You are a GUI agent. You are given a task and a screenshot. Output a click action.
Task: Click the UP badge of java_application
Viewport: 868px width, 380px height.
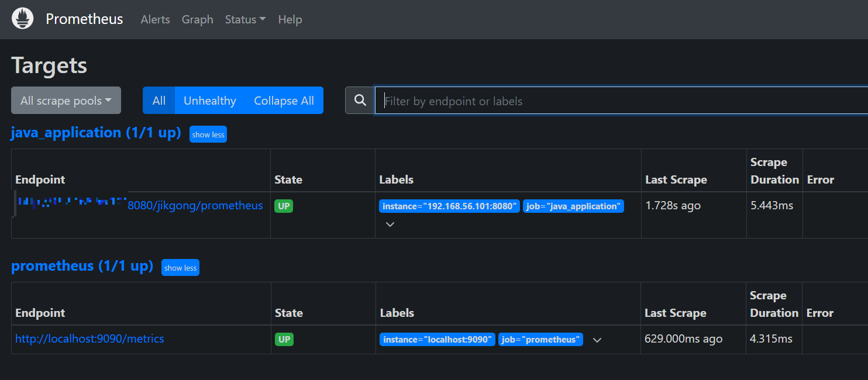(x=284, y=206)
